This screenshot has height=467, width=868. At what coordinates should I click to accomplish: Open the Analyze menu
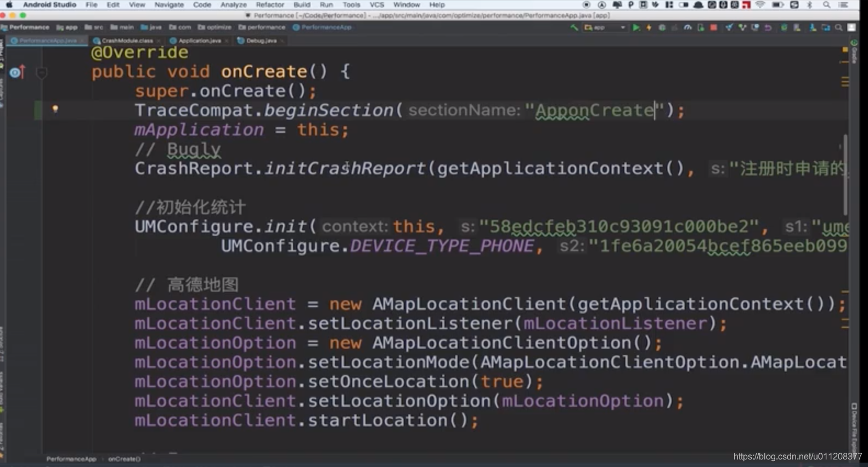click(x=234, y=4)
